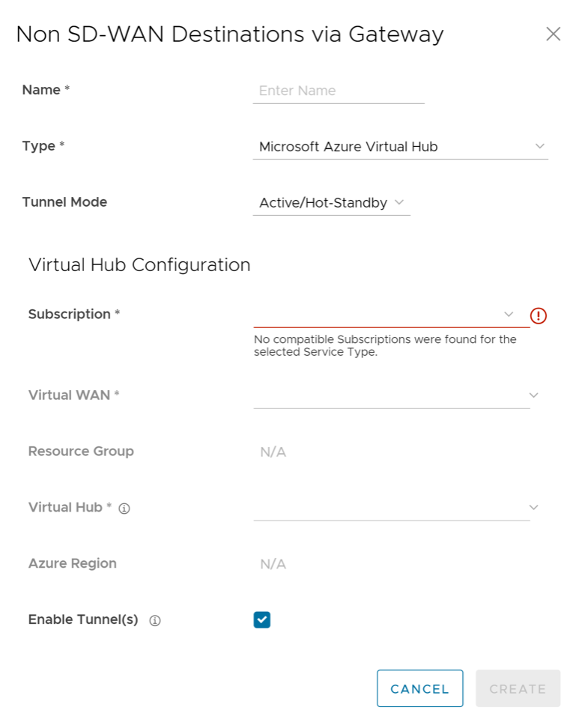The width and height of the screenshot is (576, 728).
Task: Click the Azure Region N/A value
Action: (x=273, y=565)
